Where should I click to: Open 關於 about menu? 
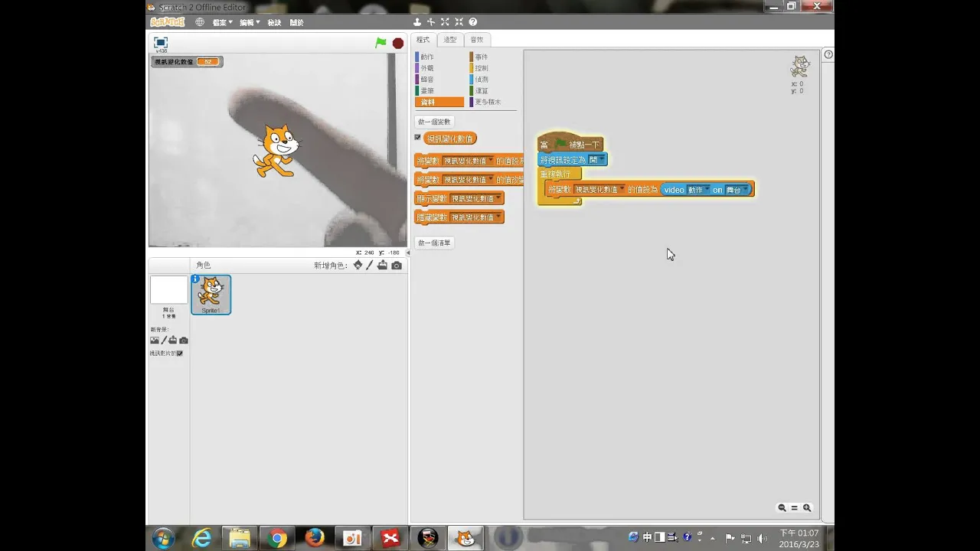click(x=296, y=22)
